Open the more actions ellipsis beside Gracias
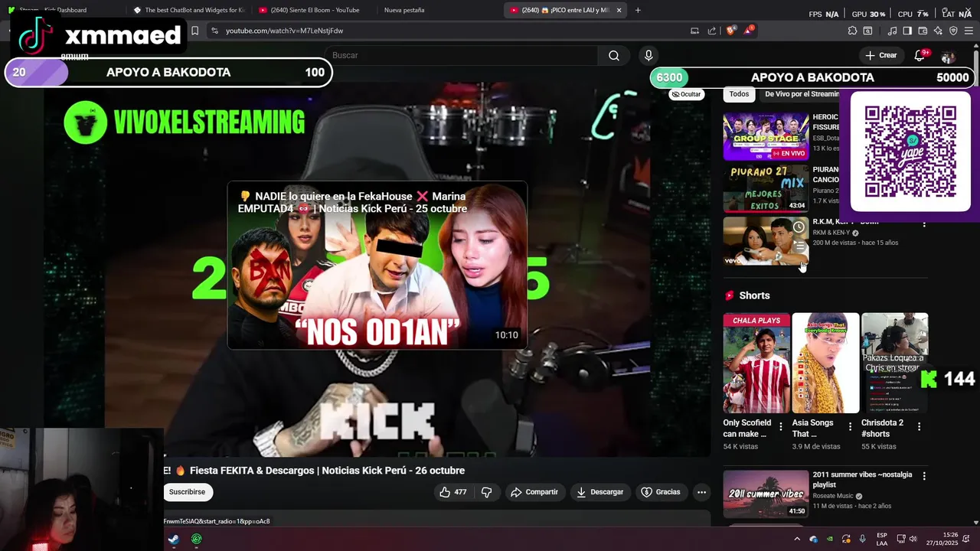Image resolution: width=980 pixels, height=551 pixels. (701, 492)
